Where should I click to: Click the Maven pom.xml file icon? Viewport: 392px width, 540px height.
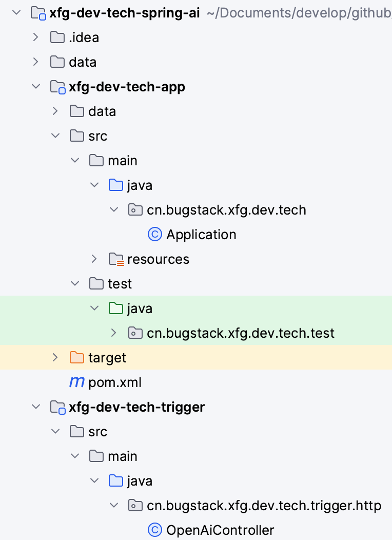point(77,382)
